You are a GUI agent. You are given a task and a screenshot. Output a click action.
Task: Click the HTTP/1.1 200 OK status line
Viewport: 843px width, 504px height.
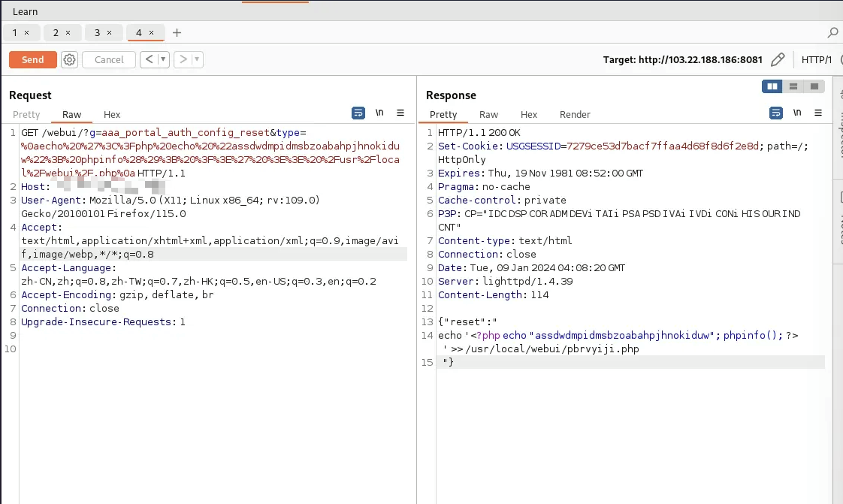coord(479,132)
